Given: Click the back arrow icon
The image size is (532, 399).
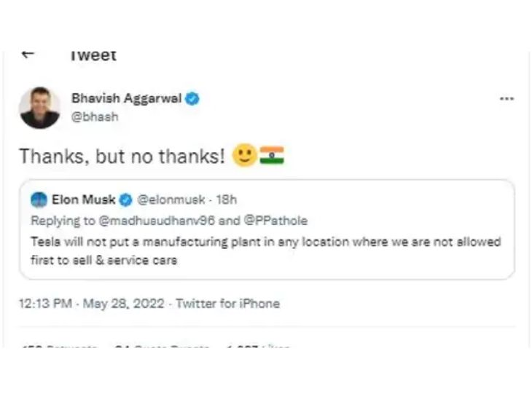Looking at the screenshot, I should coord(28,55).
